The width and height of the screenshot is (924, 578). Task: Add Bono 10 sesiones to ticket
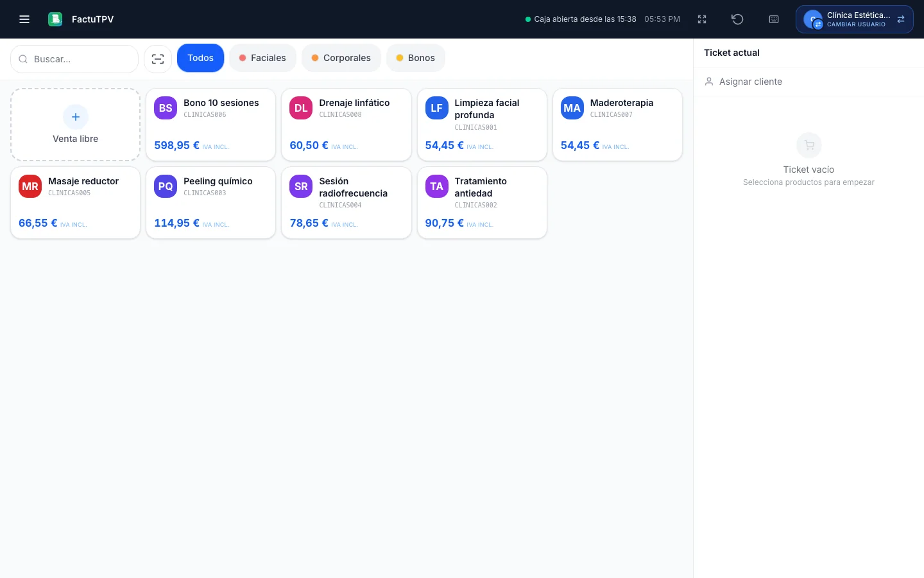(x=210, y=125)
